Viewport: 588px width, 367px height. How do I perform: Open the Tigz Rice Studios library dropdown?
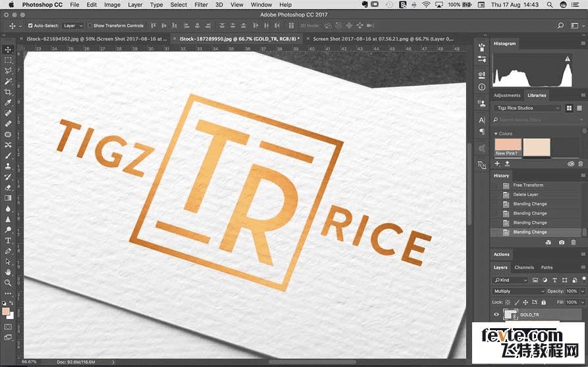528,109
